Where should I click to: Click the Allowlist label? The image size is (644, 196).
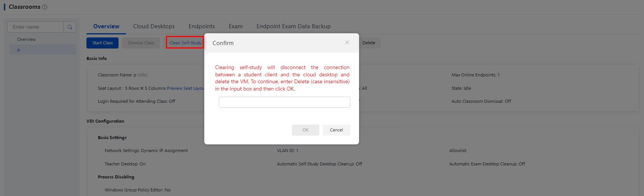458,151
